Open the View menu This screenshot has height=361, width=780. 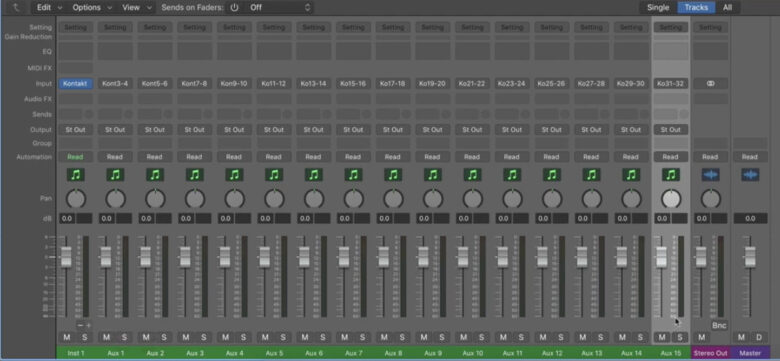click(136, 7)
